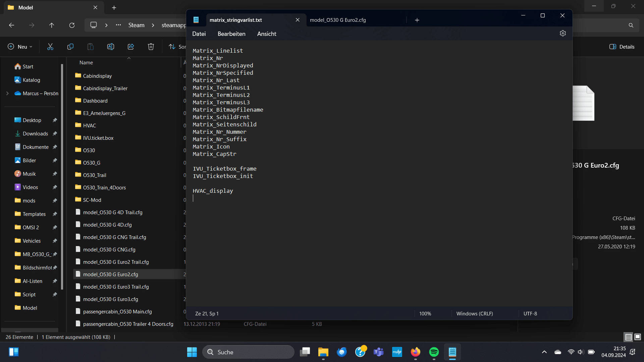Open the Bearbeiten menu in Notepad
Screen dimensions: 644x362
(x=231, y=34)
